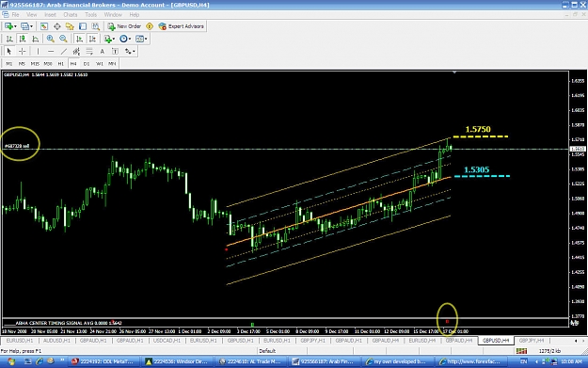This screenshot has width=588, height=368.
Task: Zoom in on the chart
Action: click(x=50, y=39)
